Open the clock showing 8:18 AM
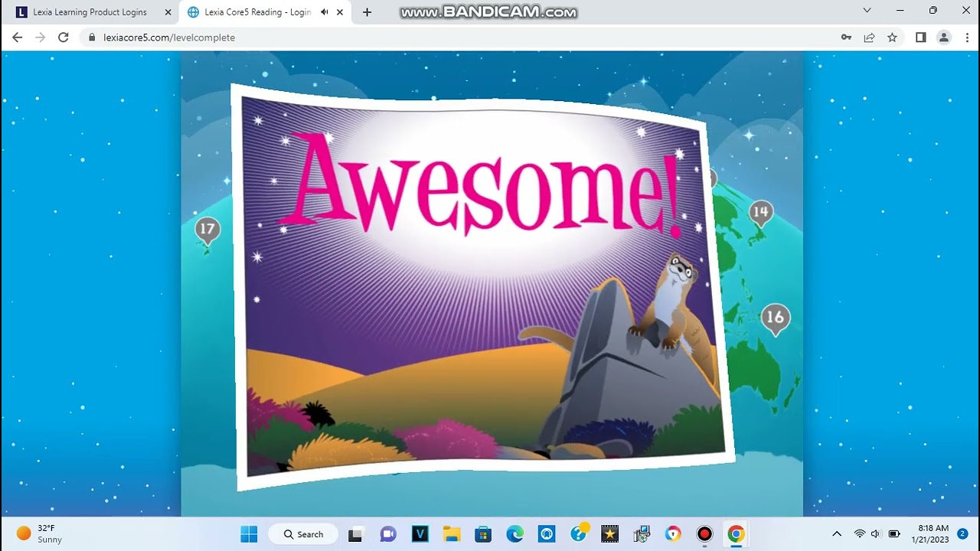Viewport: 980px width, 551px height. tap(930, 534)
